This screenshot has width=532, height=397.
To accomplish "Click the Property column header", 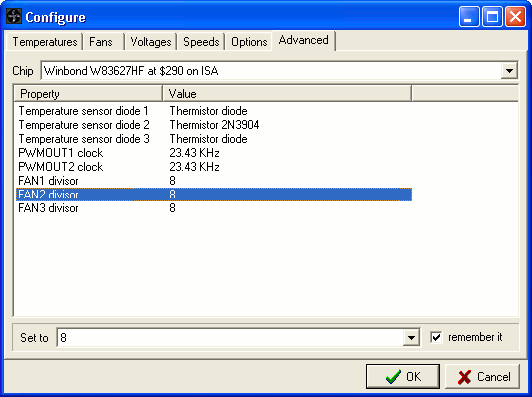I will 89,94.
